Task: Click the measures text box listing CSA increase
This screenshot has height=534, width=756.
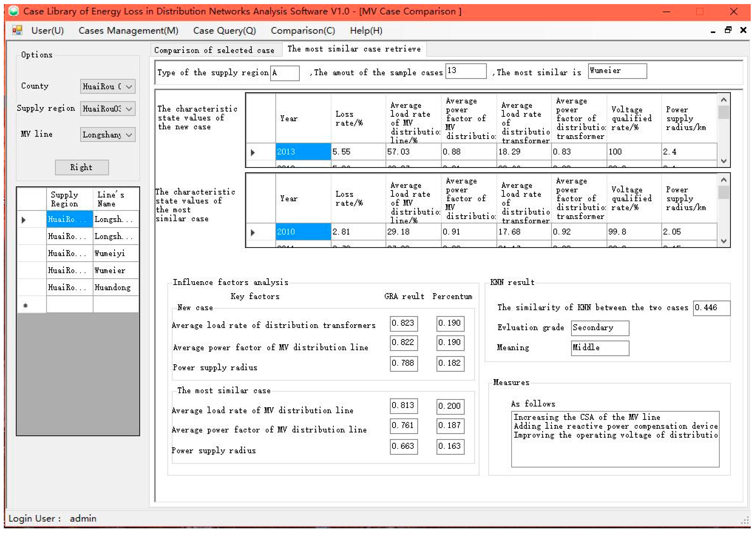Action: (x=615, y=439)
